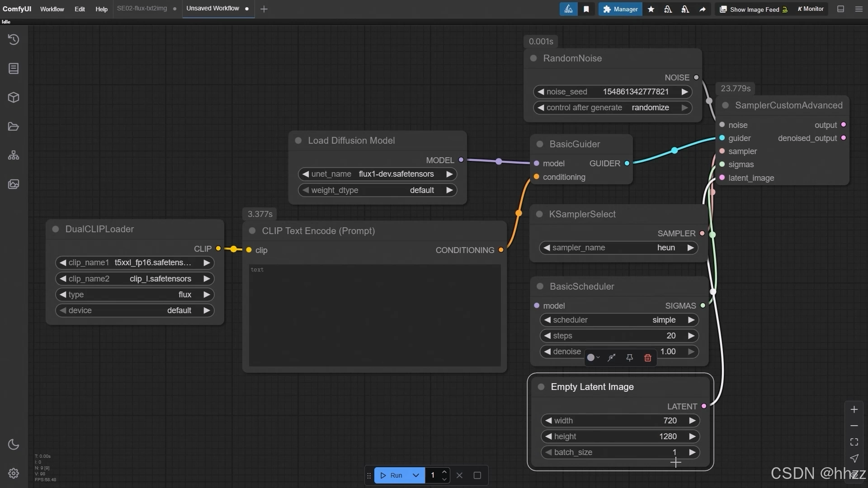Pin the selected node with pin icon

click(629, 358)
